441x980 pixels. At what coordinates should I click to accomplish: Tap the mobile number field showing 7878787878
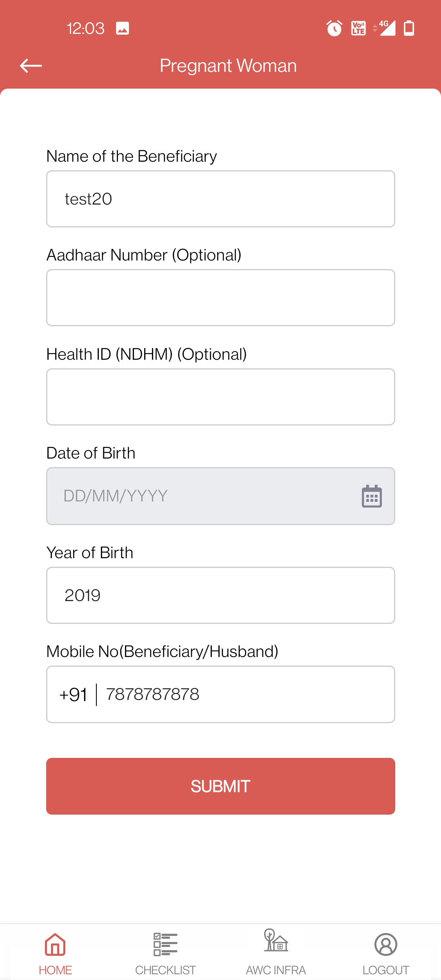coord(245,694)
